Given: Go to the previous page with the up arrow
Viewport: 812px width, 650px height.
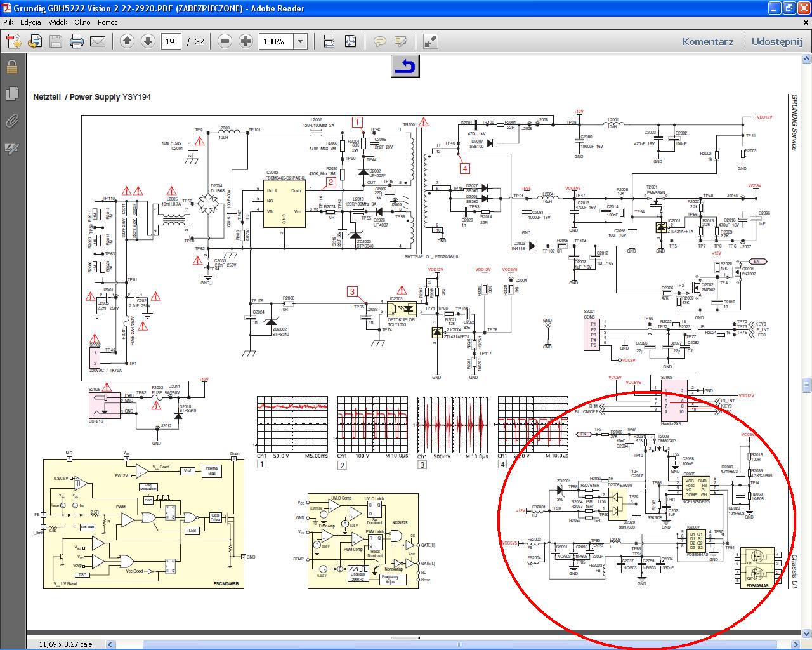Looking at the screenshot, I should point(127,41).
